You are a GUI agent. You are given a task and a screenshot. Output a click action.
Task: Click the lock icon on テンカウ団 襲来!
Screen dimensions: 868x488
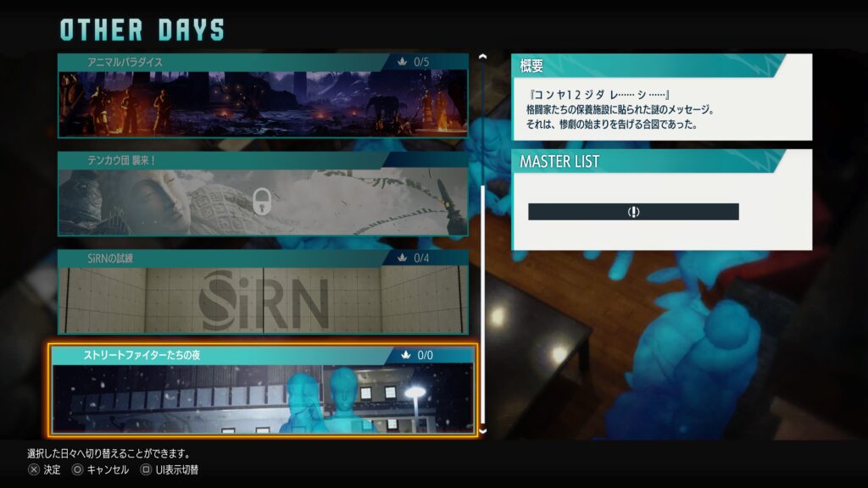click(x=263, y=202)
